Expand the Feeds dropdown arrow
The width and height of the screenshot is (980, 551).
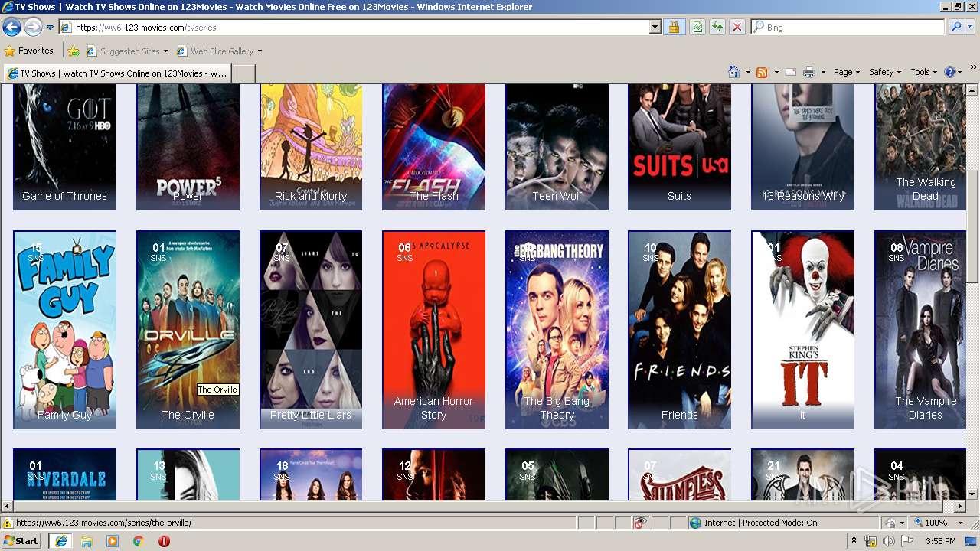pyautogui.click(x=776, y=72)
